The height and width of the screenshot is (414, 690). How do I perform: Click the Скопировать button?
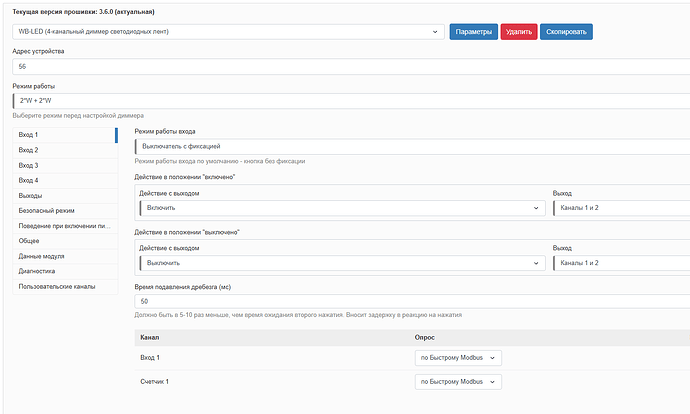pyautogui.click(x=566, y=32)
